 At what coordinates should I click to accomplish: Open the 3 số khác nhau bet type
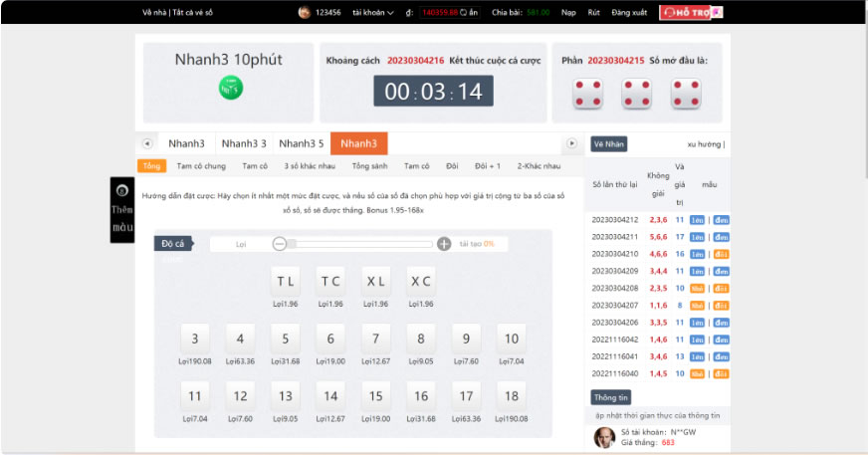[310, 166]
